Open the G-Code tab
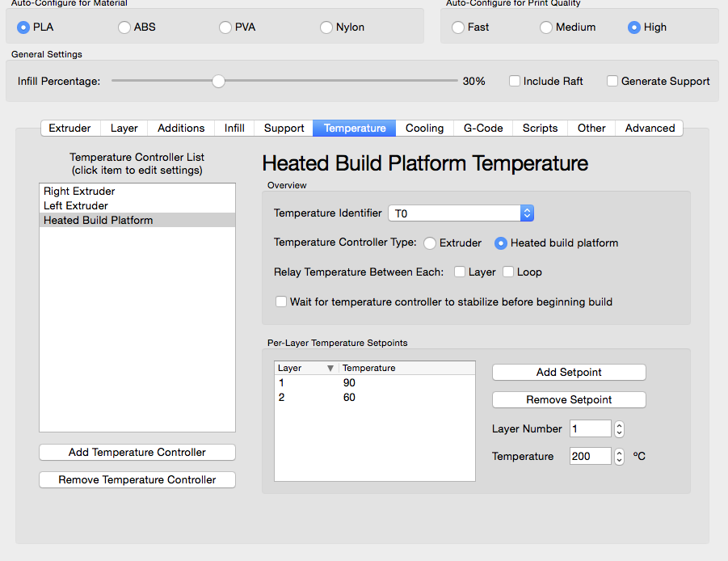Screen dimensions: 728x561 click(483, 128)
